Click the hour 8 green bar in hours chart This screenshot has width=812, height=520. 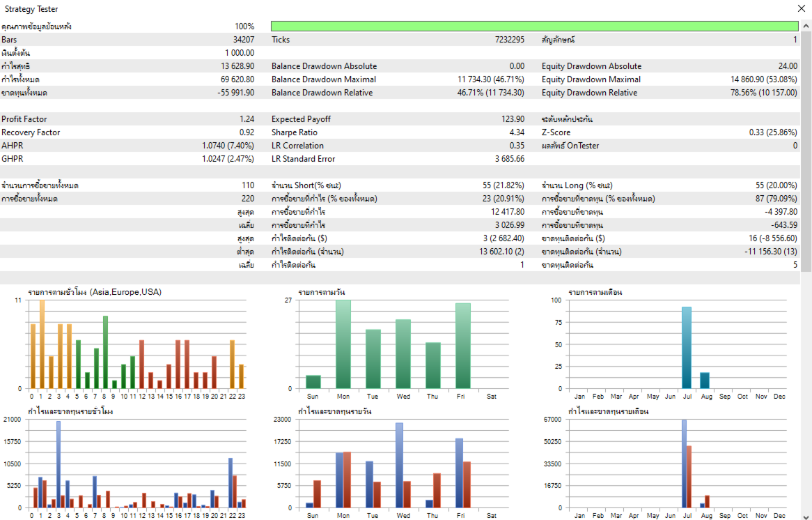pyautogui.click(x=105, y=352)
